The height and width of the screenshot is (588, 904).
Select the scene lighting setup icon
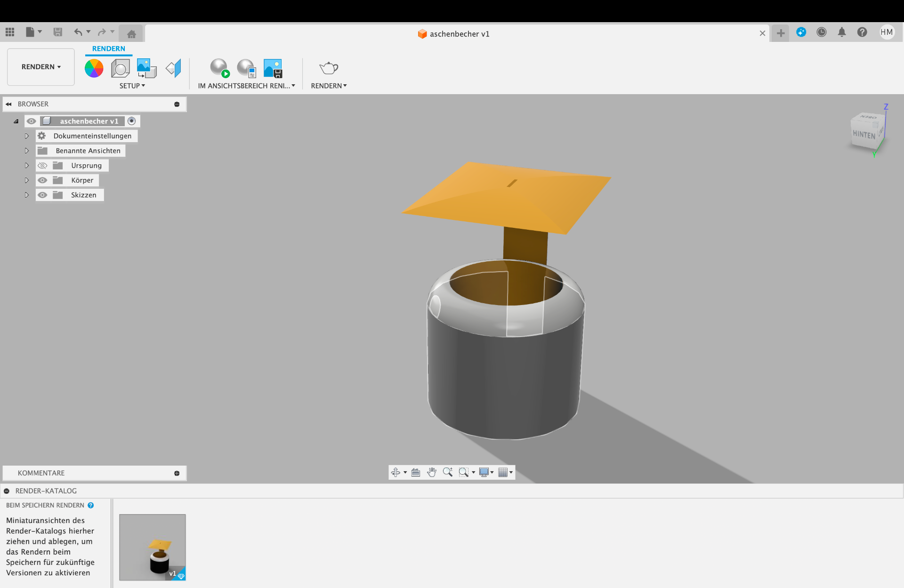point(121,67)
